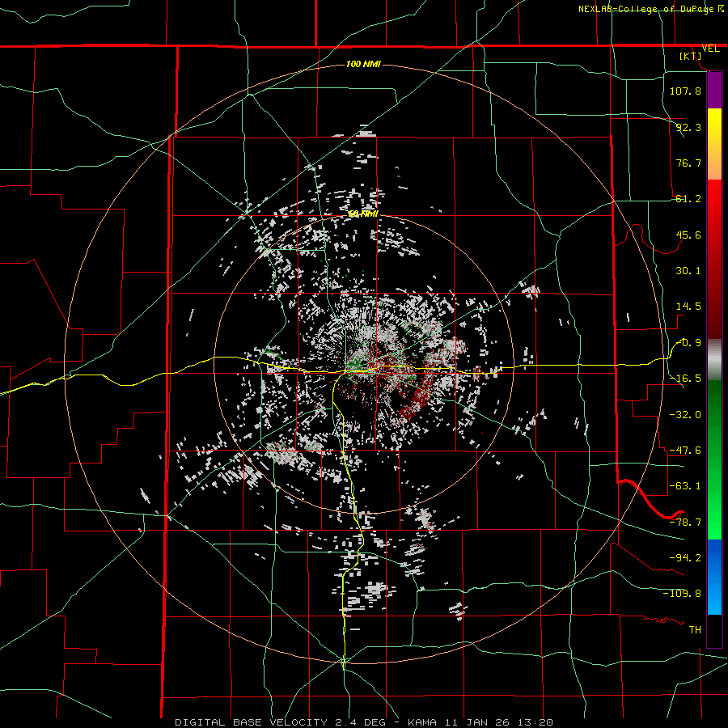
Task: Click the 107.8 velocity scale value
Action: click(685, 91)
